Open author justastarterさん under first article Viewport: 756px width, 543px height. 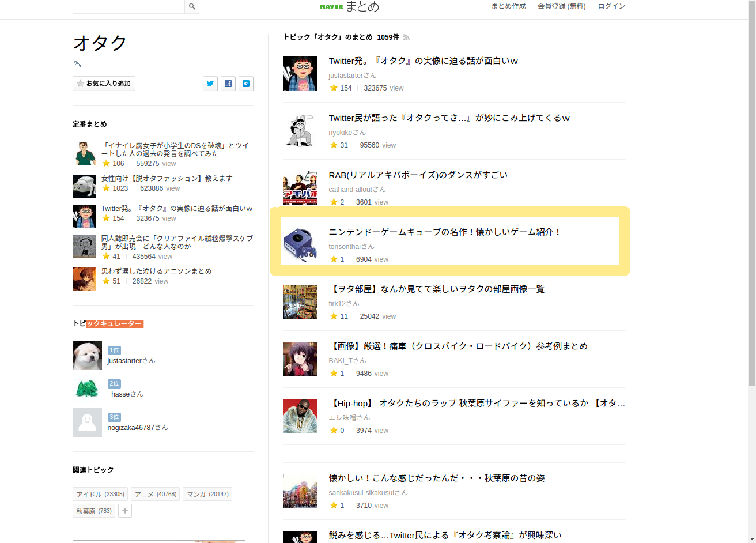[352, 76]
